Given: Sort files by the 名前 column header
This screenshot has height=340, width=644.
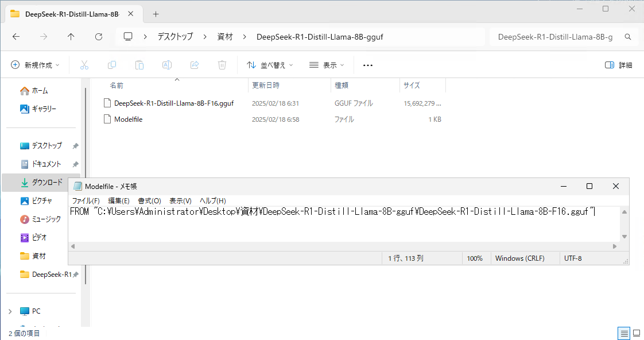Looking at the screenshot, I should [117, 85].
